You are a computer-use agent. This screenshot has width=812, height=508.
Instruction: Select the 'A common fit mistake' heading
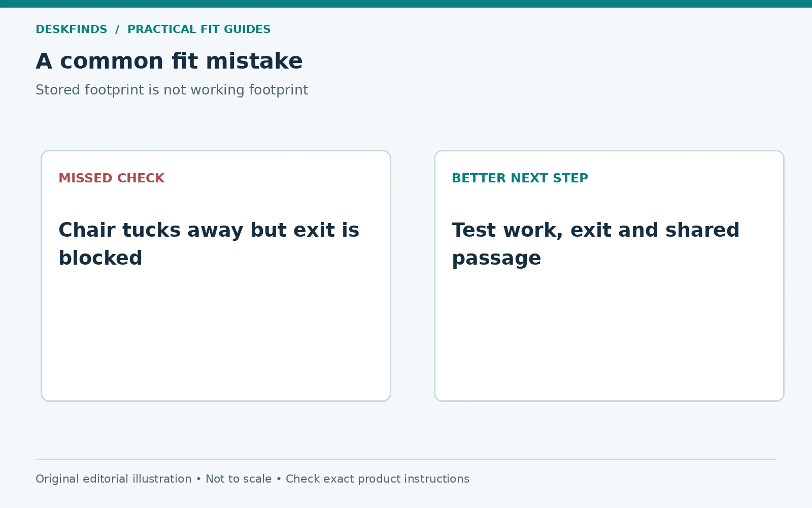pyautogui.click(x=169, y=61)
